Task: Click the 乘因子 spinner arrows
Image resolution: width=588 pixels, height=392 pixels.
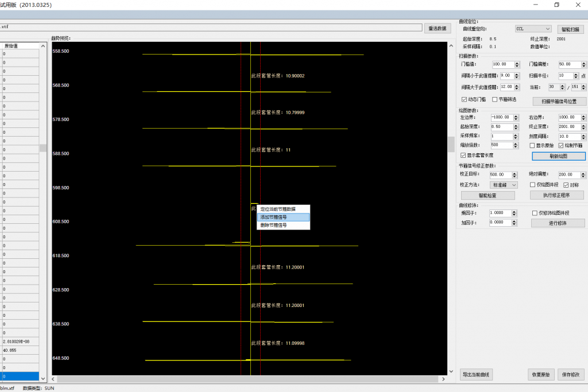Action: coord(514,213)
